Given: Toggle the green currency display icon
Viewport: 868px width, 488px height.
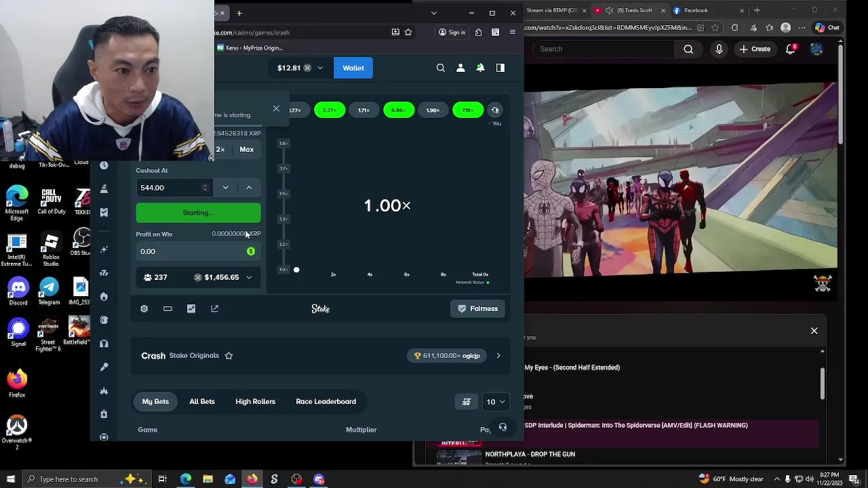Looking at the screenshot, I should (251, 251).
